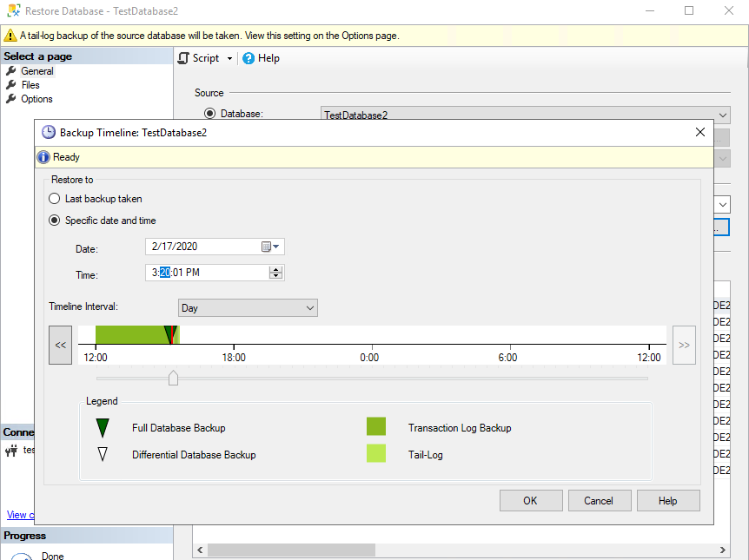This screenshot has width=749, height=560.
Task: Click the Time spinner stepper arrows
Action: [276, 273]
